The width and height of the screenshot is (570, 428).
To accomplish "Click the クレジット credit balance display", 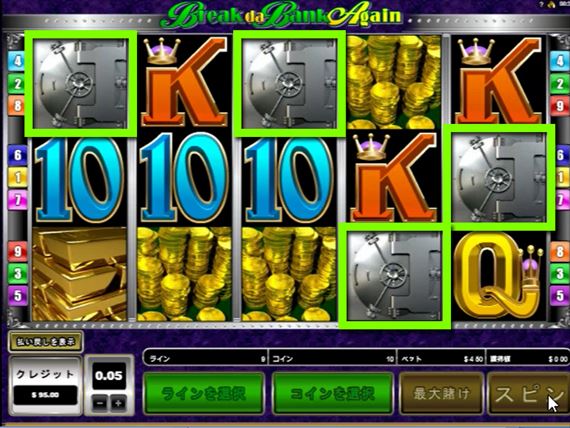I will 45,385.
